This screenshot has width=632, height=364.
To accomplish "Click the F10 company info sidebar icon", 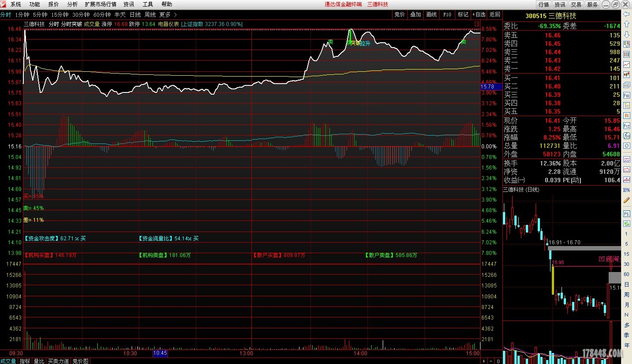I will click(626, 95).
